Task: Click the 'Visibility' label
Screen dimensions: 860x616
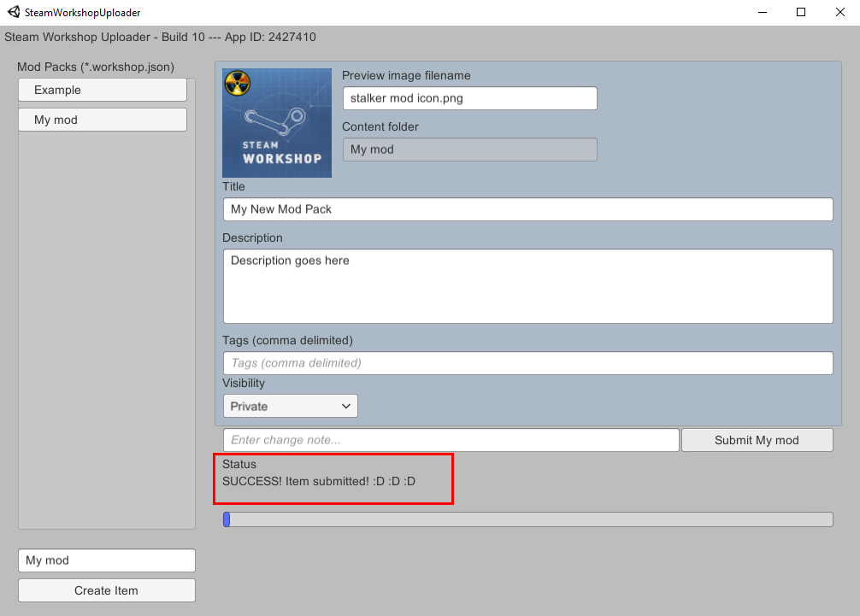Action: (244, 383)
